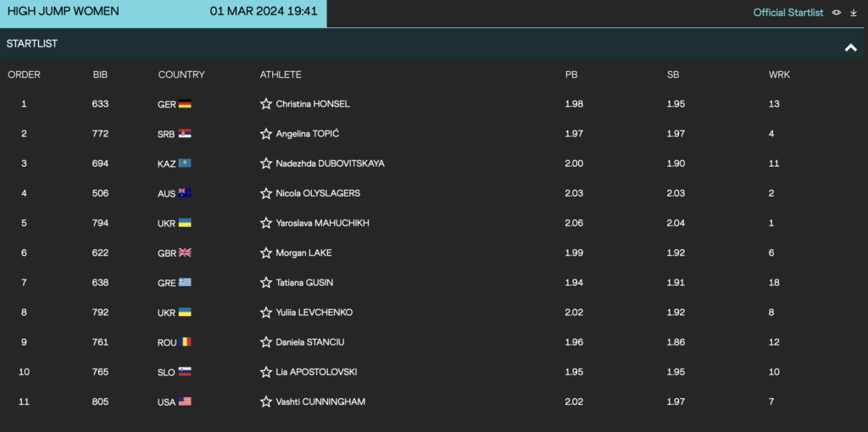Click Ukraine flag in Levchenko row
Screen dimensions: 868x432
pyautogui.click(x=185, y=313)
